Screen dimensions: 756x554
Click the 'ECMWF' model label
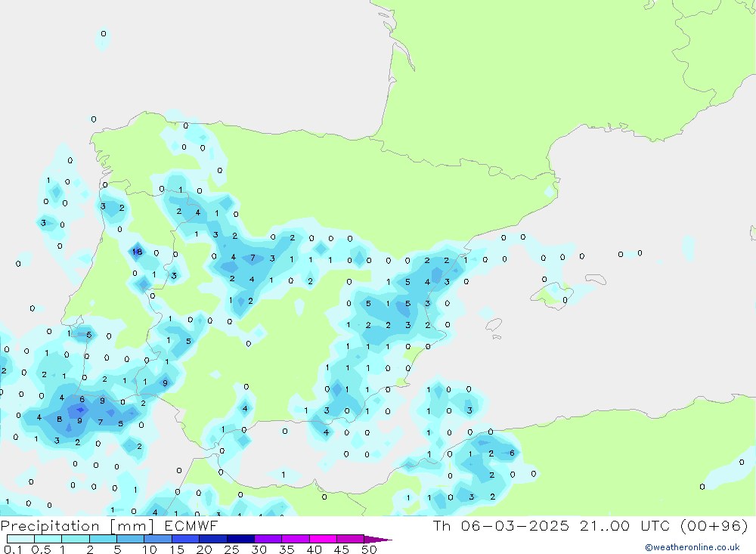(191, 525)
